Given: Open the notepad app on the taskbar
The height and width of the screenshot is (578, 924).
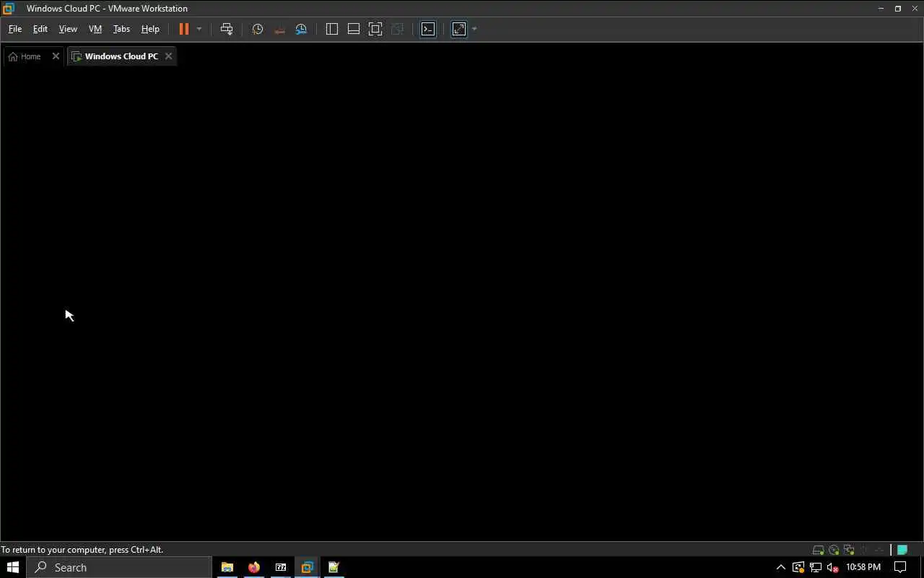Looking at the screenshot, I should [334, 567].
